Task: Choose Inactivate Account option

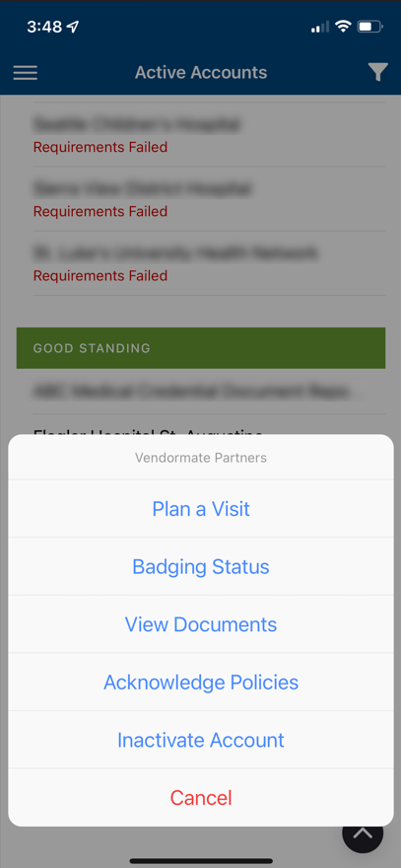Action: coord(201,740)
